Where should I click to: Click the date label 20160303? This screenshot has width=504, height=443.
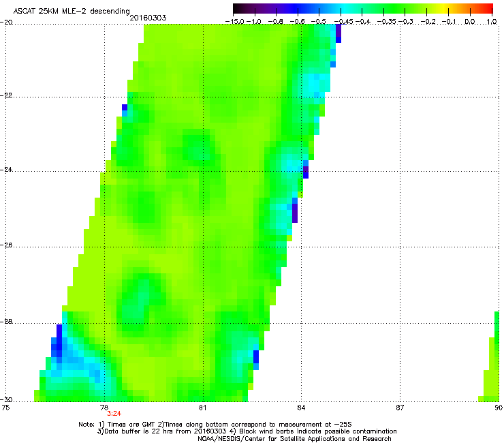tap(148, 18)
